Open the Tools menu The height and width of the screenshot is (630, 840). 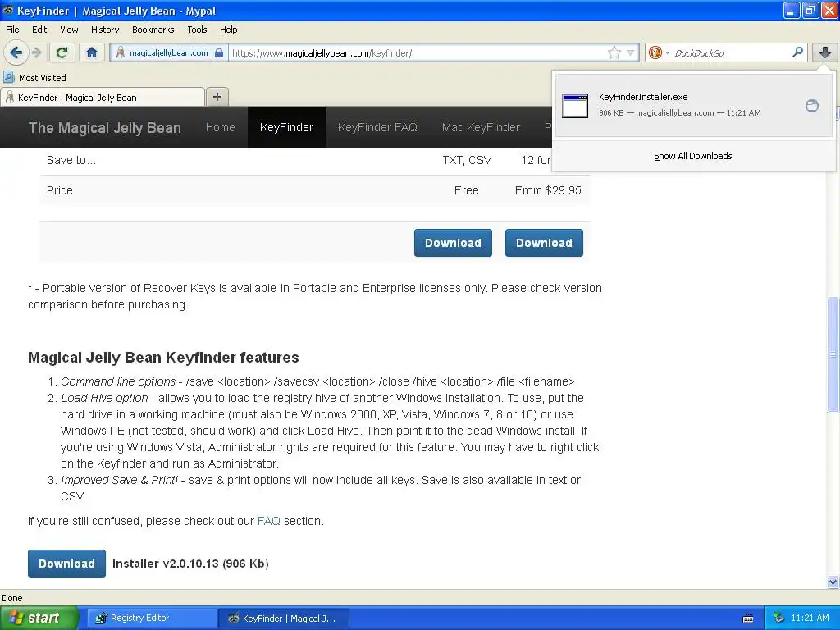tap(197, 30)
